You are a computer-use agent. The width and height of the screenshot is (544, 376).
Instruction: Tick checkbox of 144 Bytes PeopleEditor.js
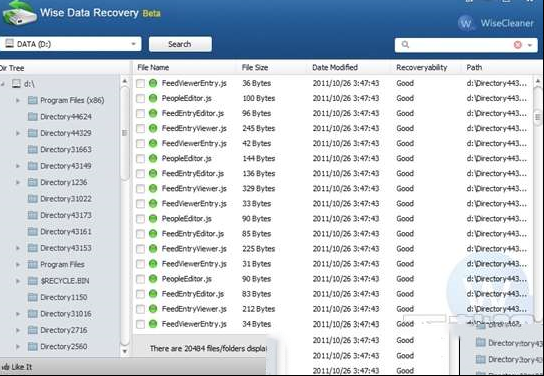(x=140, y=159)
